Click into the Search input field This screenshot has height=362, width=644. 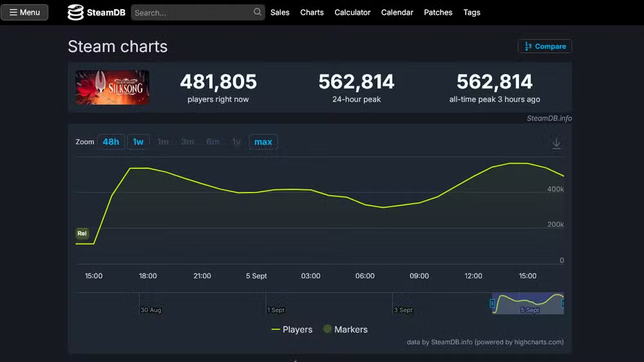tap(193, 13)
